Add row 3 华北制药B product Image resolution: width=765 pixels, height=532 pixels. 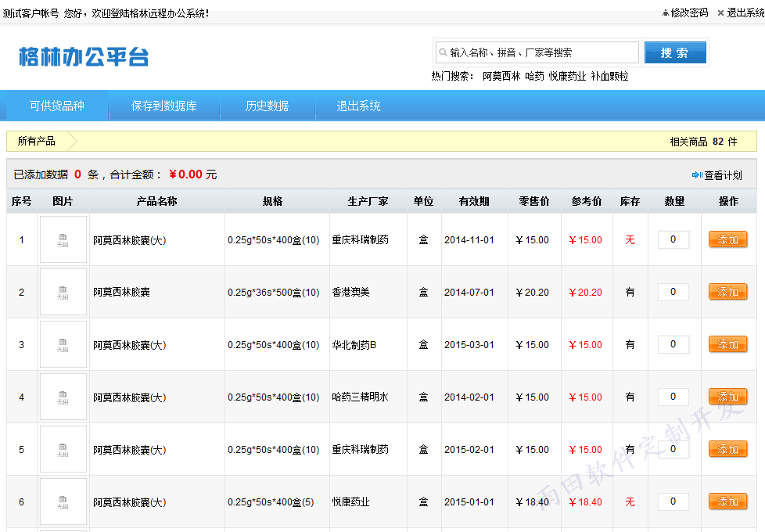(x=728, y=344)
